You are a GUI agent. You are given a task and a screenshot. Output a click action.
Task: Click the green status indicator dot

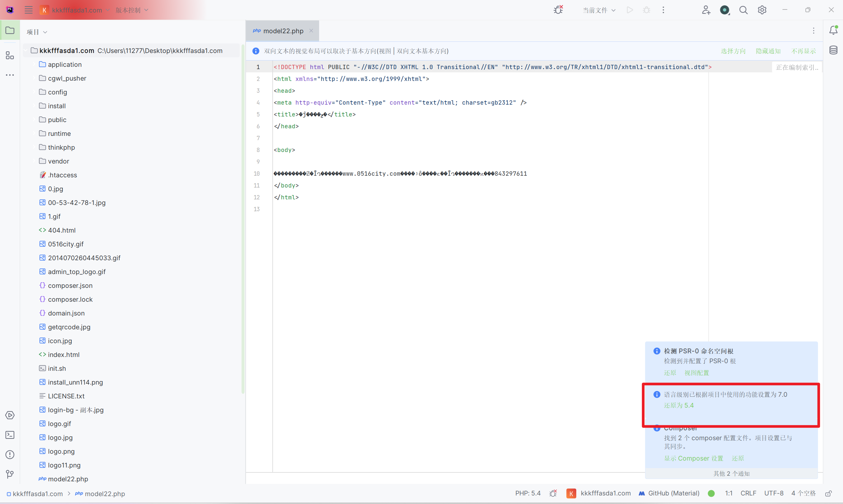point(711,493)
